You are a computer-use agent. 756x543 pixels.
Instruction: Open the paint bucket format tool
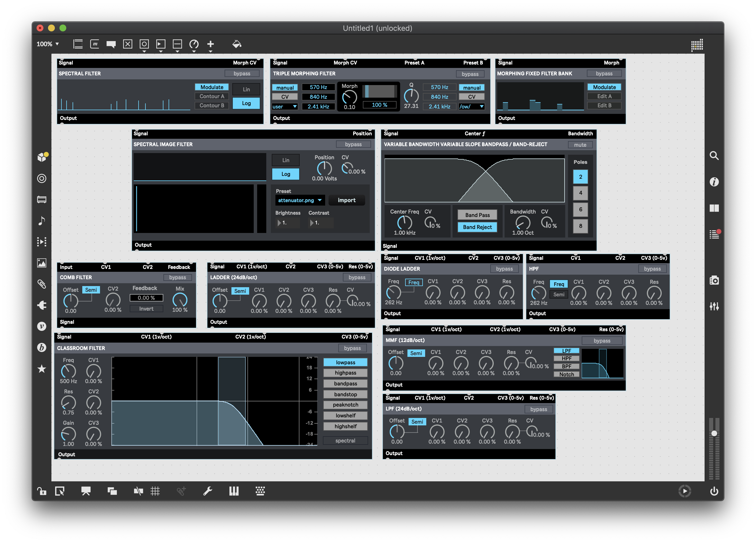tap(237, 44)
